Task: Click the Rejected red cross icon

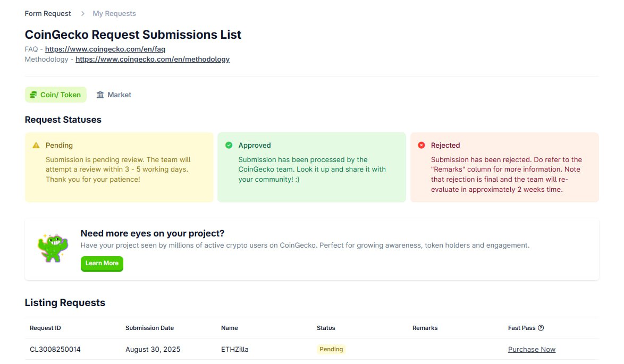Action: click(x=421, y=145)
